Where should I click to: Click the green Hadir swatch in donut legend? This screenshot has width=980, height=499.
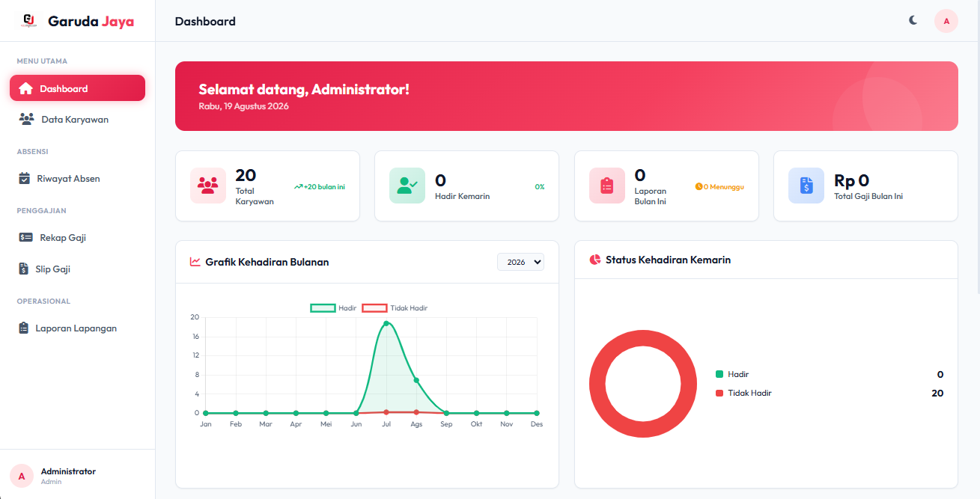point(719,374)
